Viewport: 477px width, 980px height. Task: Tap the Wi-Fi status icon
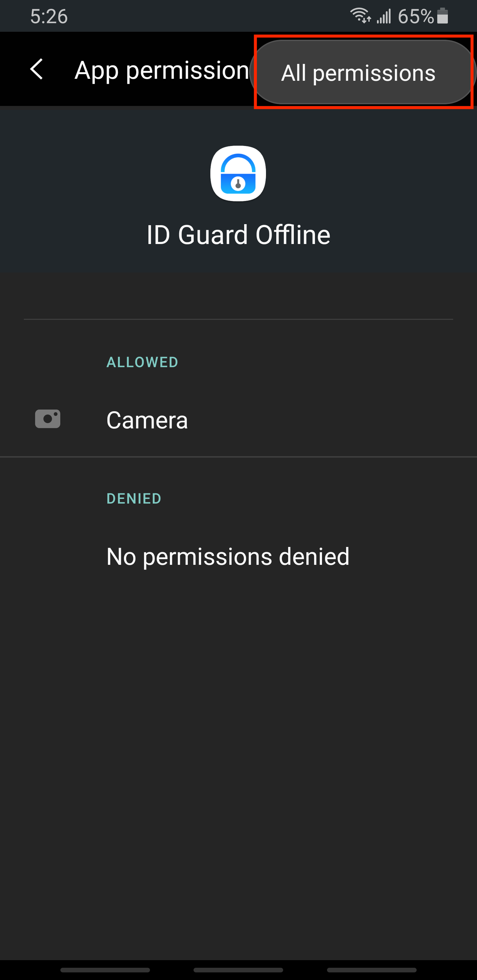coord(360,16)
